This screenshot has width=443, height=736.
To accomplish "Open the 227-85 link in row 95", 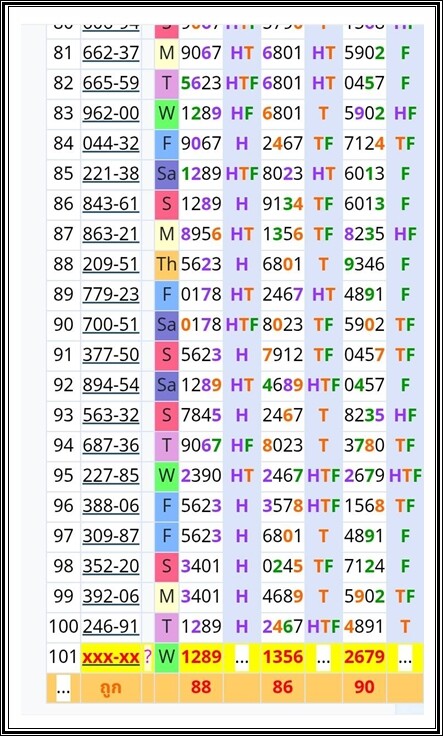I will 111,475.
